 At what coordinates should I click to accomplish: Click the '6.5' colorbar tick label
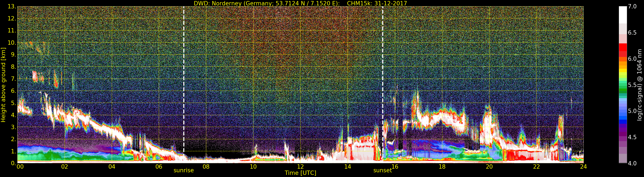pos(632,33)
